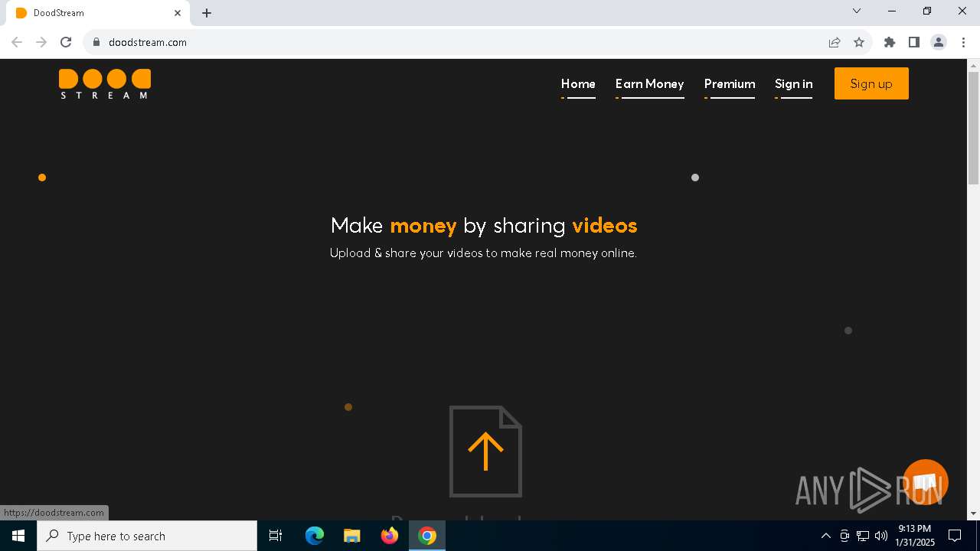This screenshot has height=551, width=980.
Task: Close the DoodStream tab
Action: pos(178,13)
